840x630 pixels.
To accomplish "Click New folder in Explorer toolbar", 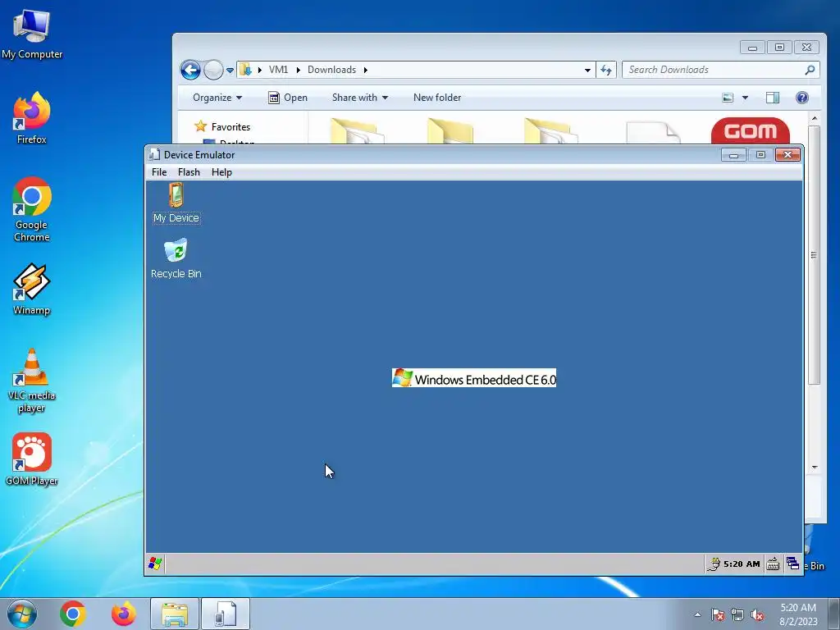I will coord(437,98).
